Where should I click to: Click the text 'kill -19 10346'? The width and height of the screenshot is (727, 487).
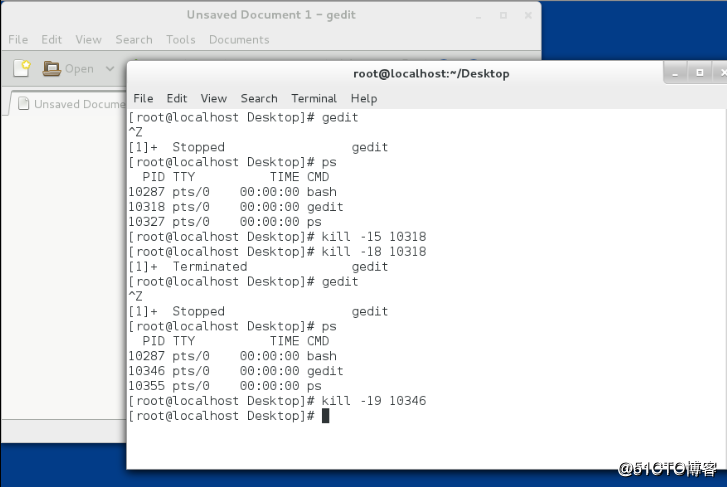[374, 401]
